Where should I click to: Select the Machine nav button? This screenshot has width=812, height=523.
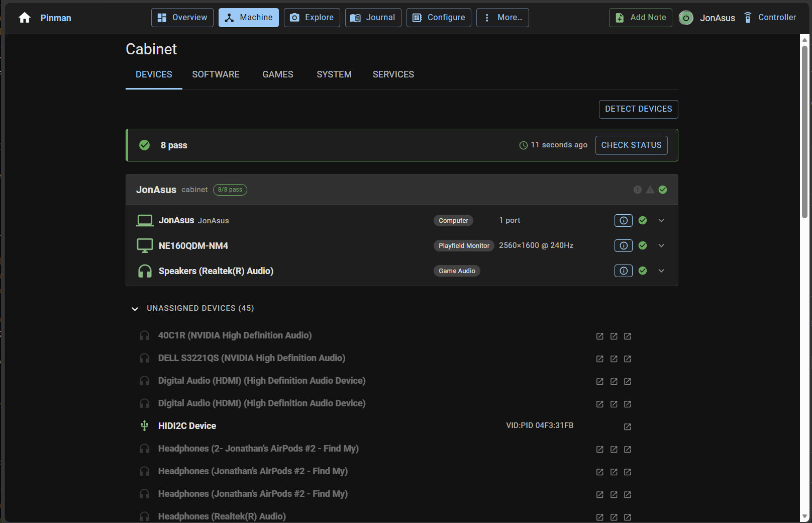click(249, 18)
